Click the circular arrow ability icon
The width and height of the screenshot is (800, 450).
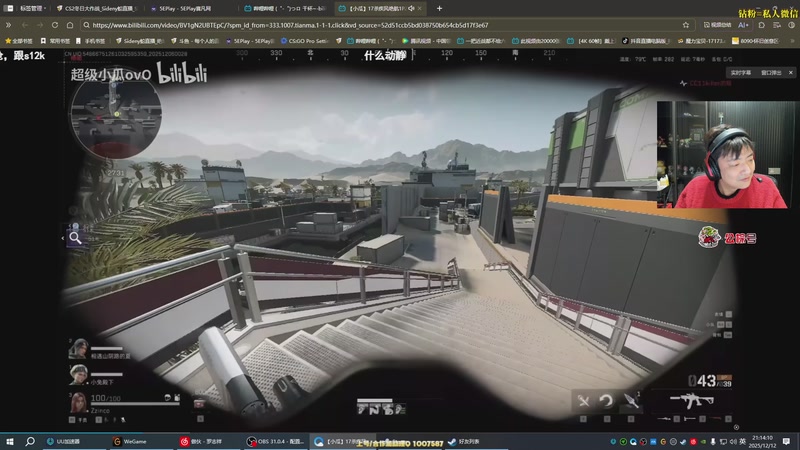tap(607, 401)
